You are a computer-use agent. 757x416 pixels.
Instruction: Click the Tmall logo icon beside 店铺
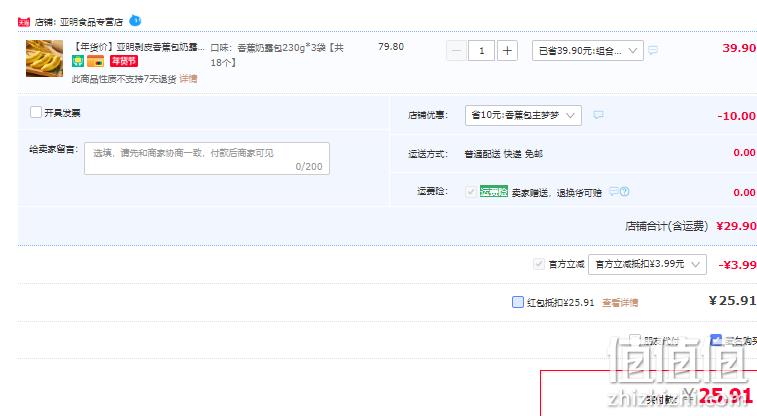(x=24, y=22)
